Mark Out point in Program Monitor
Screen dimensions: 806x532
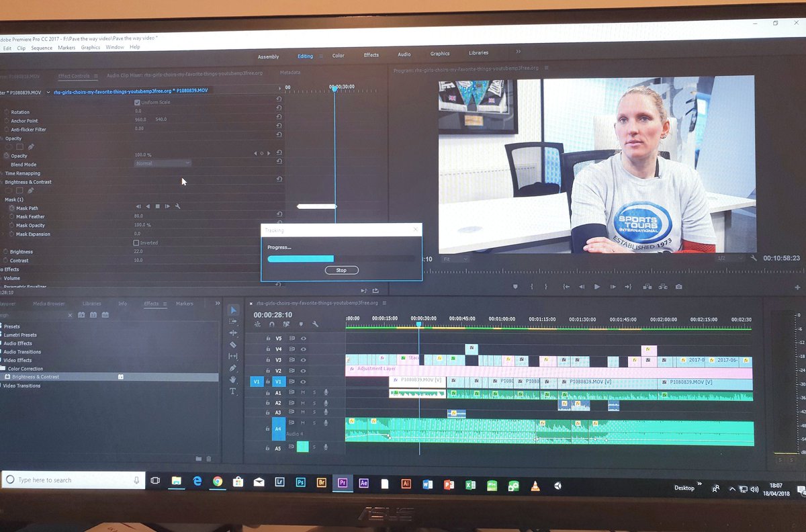click(545, 287)
